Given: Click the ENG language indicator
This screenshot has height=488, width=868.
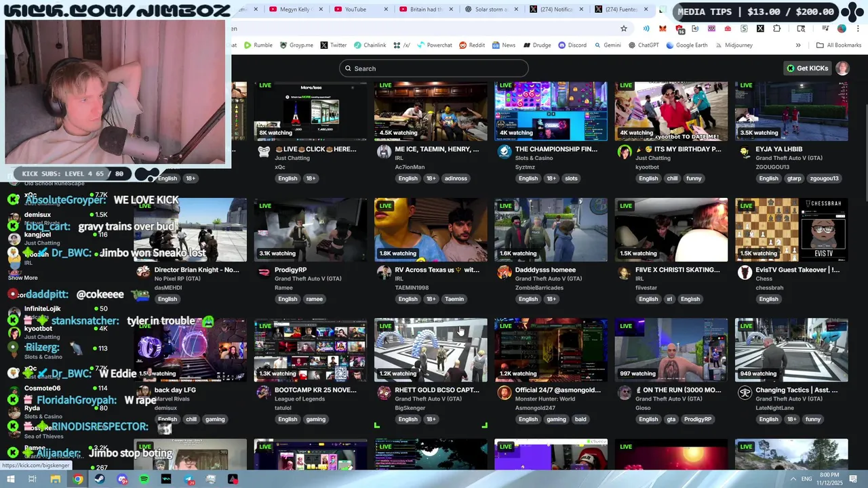Looking at the screenshot, I should point(806,479).
